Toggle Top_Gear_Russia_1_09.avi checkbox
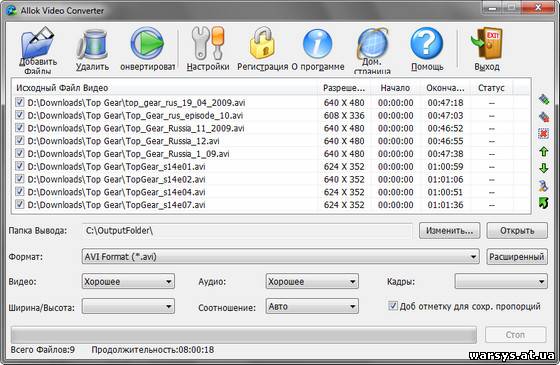Screen dimensions: 560x365 point(20,154)
